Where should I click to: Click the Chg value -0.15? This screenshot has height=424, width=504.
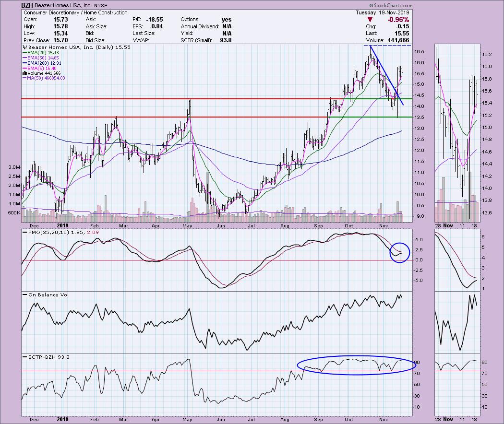tap(403, 26)
